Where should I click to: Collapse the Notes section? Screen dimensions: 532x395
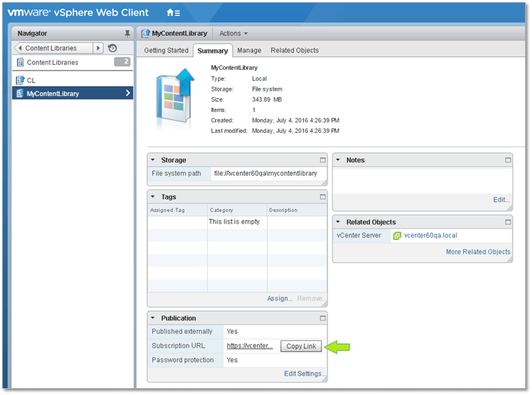[x=338, y=160]
